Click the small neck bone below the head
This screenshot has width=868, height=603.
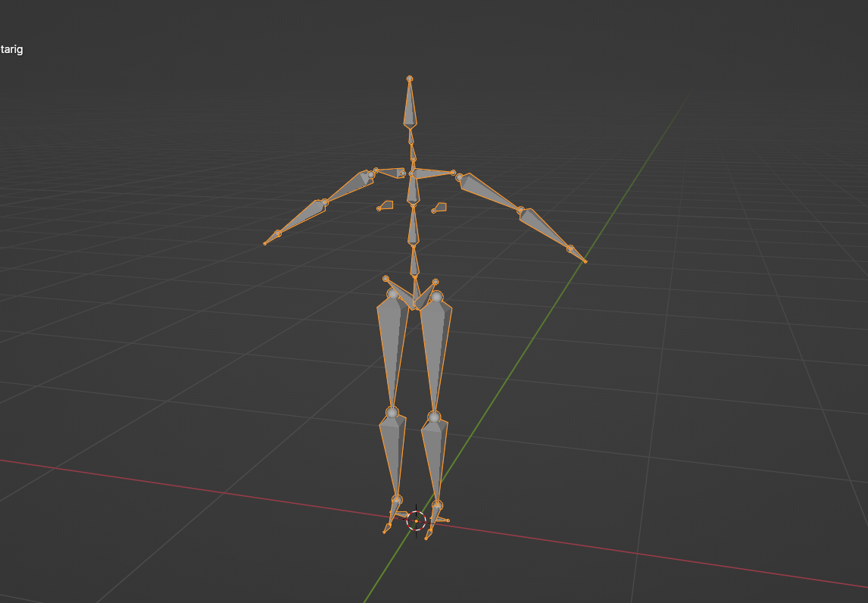(x=411, y=138)
